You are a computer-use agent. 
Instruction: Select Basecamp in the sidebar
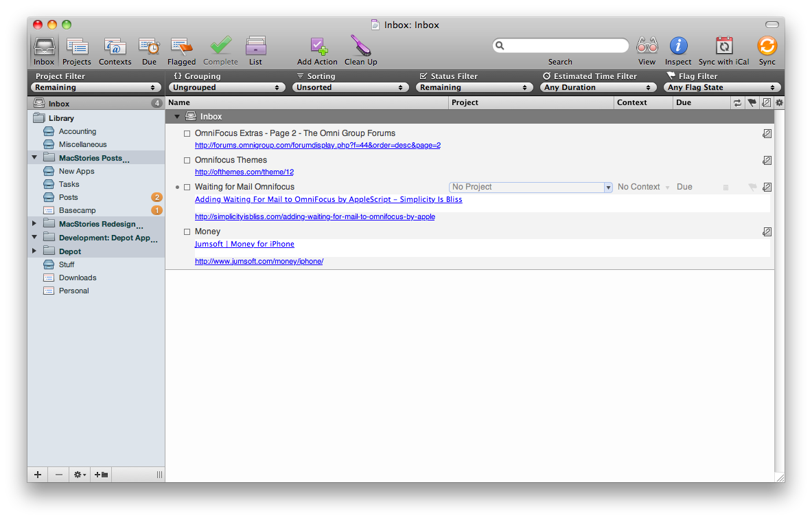click(78, 210)
